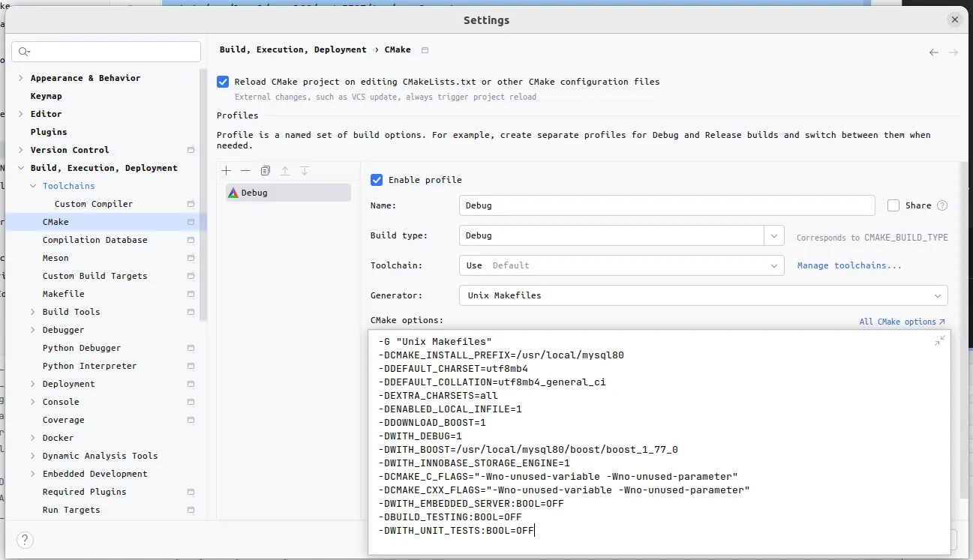Open the Build type dropdown

click(774, 235)
